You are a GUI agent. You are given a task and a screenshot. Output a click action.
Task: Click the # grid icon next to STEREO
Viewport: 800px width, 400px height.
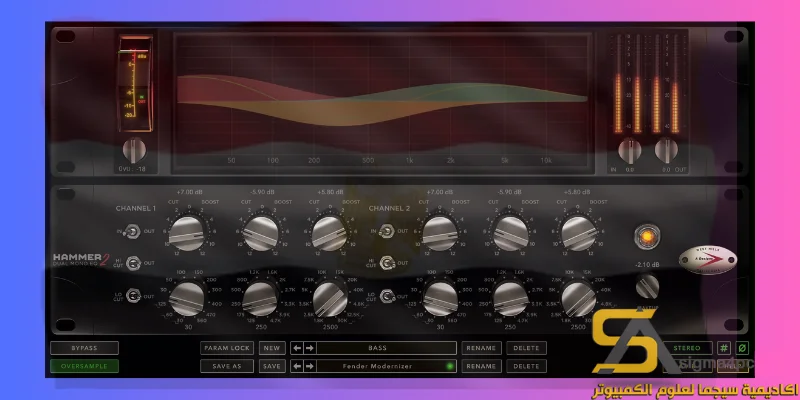(723, 348)
